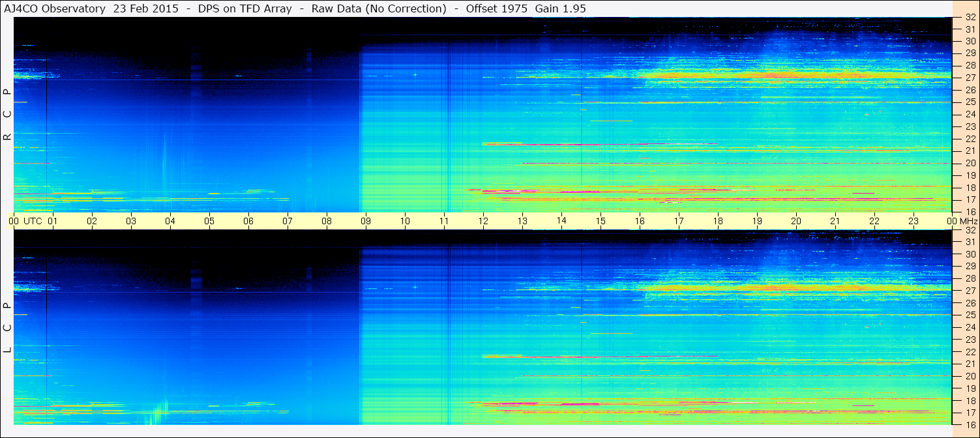980x438 pixels.
Task: Click the vertical "RCP" panel label
Action: (x=8, y=115)
